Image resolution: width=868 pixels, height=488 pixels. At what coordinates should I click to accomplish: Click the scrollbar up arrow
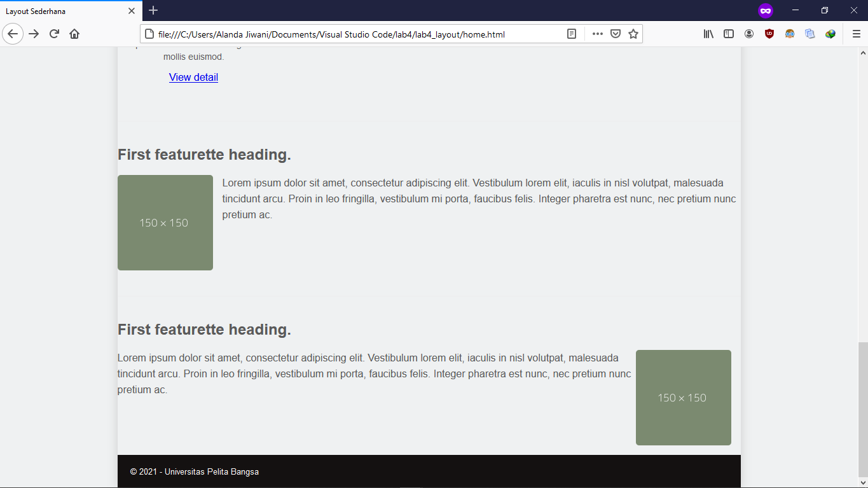(x=863, y=53)
